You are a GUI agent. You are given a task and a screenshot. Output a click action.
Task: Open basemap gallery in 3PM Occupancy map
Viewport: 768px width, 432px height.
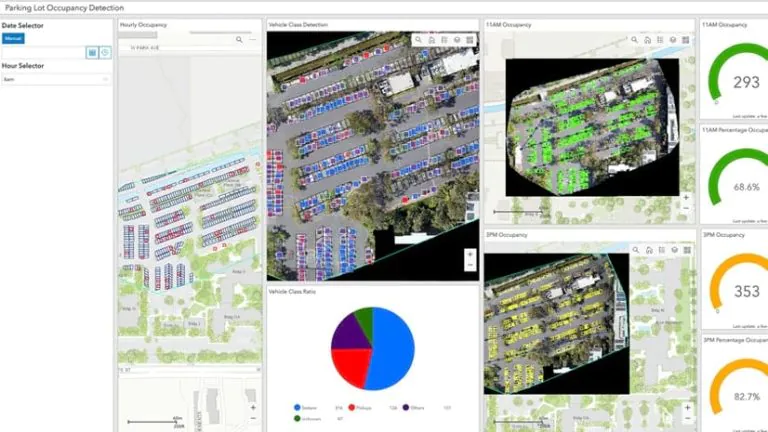[x=686, y=249]
